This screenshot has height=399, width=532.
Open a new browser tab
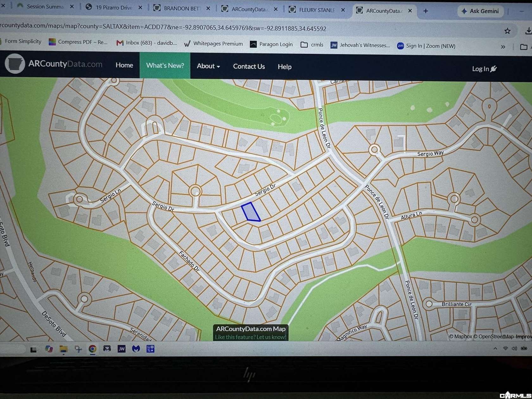pyautogui.click(x=426, y=11)
